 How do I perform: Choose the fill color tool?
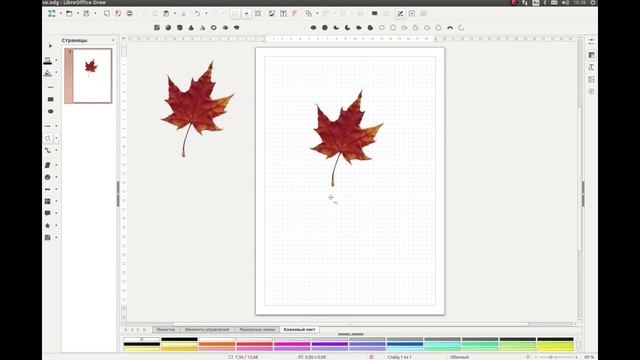[48, 73]
